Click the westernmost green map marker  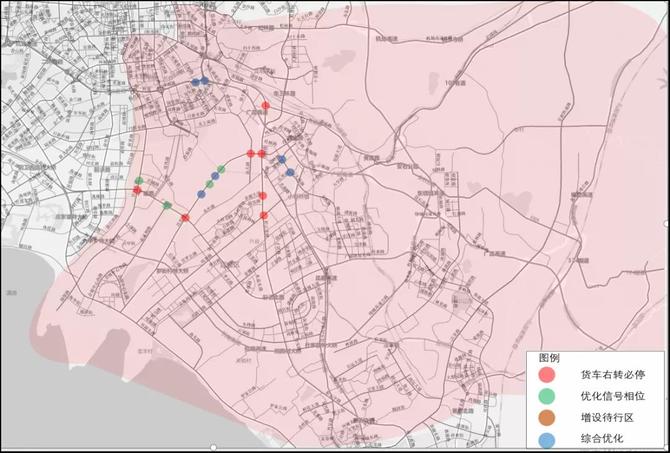pyautogui.click(x=139, y=181)
